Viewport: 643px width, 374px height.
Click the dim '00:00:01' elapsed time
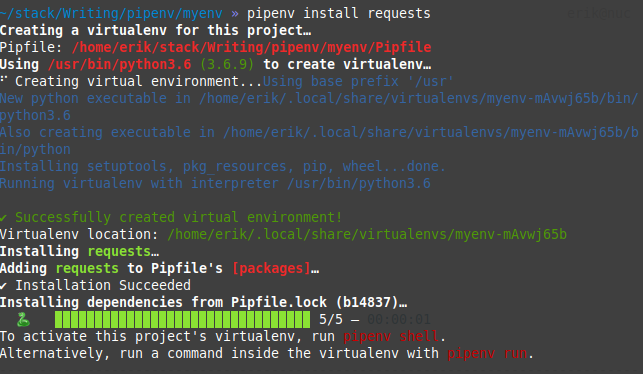tap(399, 319)
